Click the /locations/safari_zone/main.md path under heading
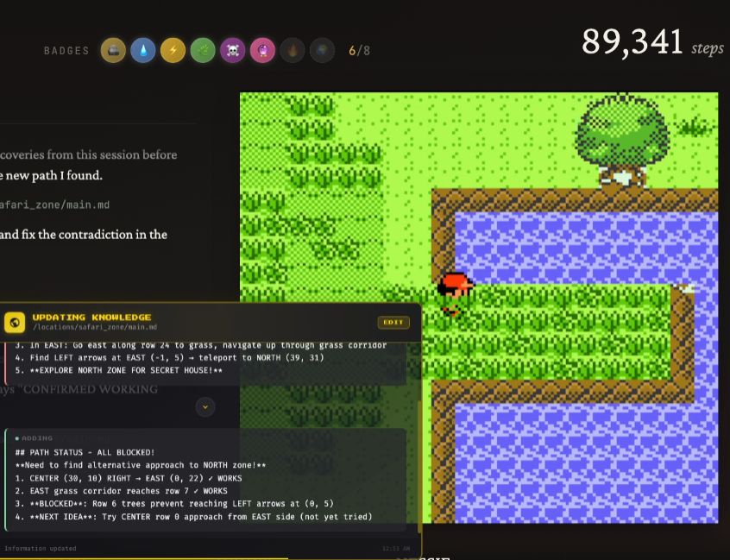 click(x=95, y=327)
